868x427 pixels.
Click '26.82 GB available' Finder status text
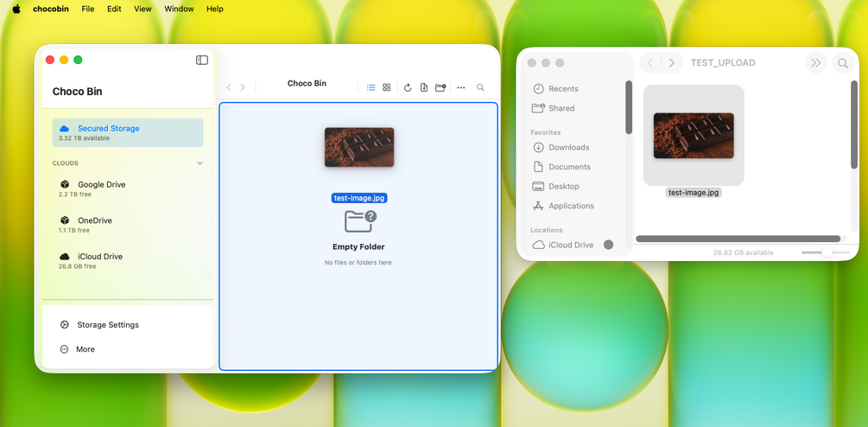pos(743,252)
